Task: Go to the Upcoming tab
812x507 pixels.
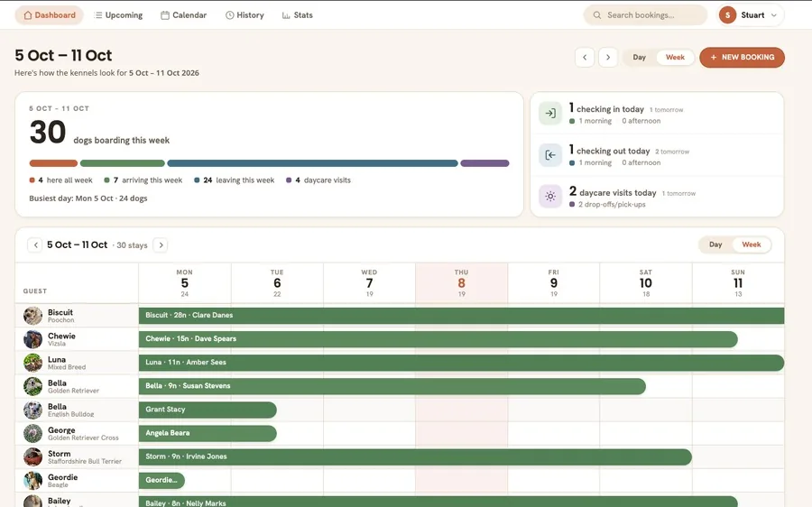Action: [x=118, y=15]
